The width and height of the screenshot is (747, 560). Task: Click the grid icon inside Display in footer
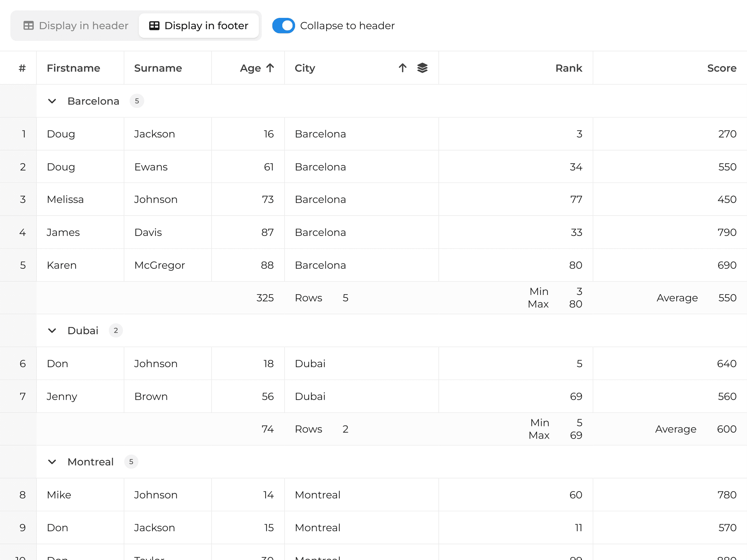click(x=154, y=25)
